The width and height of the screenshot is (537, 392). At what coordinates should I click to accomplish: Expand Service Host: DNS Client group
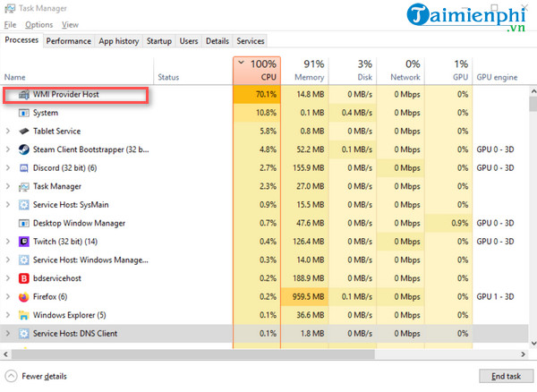[x=8, y=334]
